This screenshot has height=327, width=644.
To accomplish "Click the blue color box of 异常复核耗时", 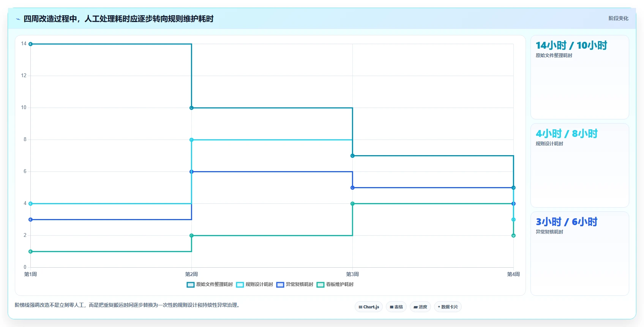I will coord(280,285).
